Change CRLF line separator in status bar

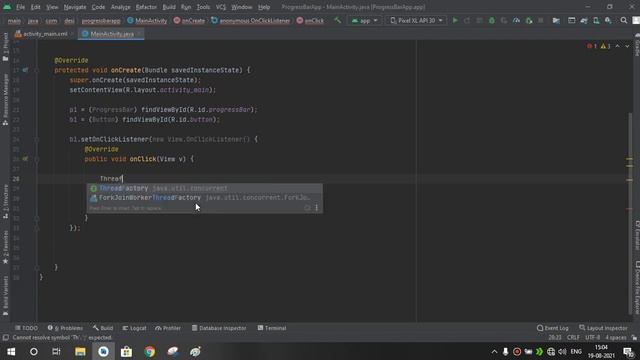point(573,338)
